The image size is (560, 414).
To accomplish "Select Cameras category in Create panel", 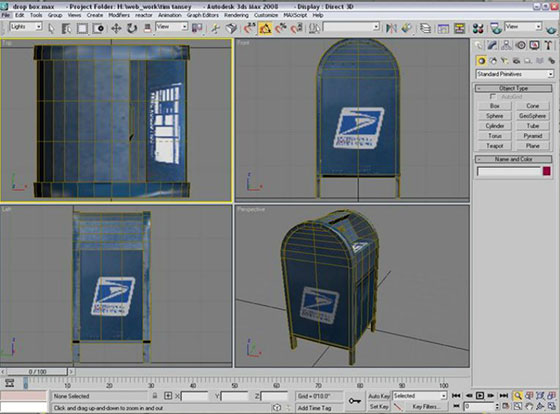I will coord(516,61).
